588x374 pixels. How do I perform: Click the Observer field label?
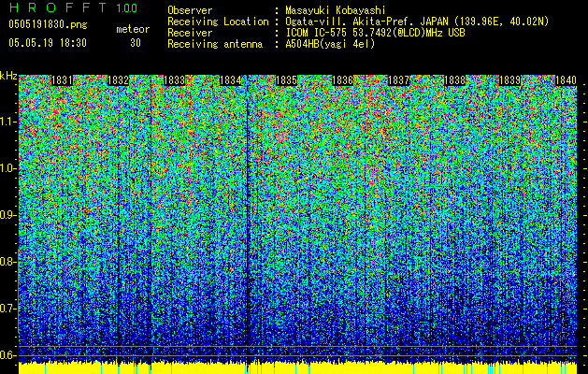pos(190,10)
